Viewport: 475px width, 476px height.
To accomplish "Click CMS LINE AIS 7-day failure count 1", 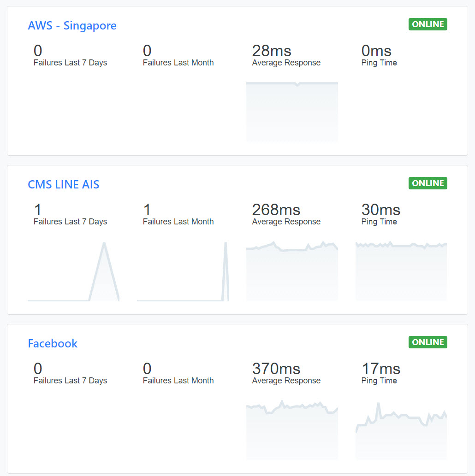I will (x=38, y=210).
